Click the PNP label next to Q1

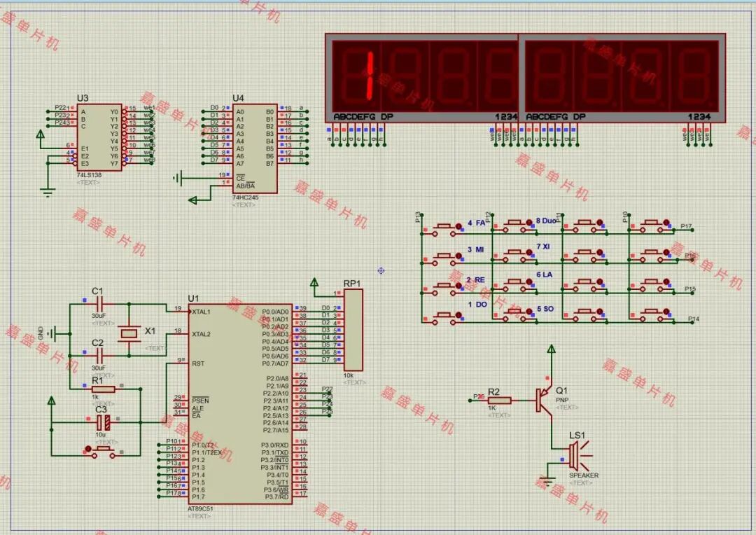coord(562,399)
